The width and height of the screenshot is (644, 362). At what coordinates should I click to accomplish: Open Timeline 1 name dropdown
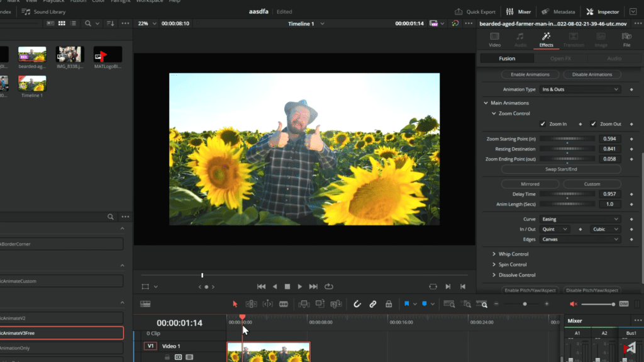(322, 24)
